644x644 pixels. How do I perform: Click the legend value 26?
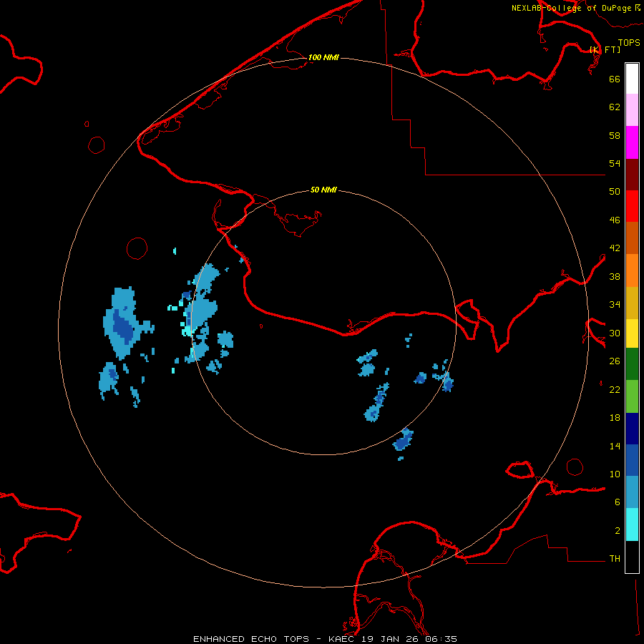(x=615, y=361)
